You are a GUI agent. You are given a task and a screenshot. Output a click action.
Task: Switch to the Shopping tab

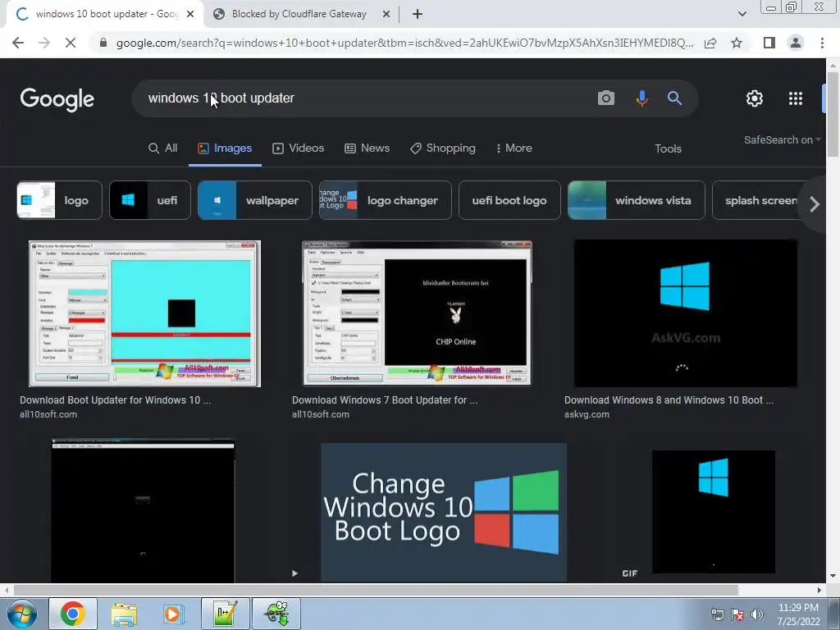click(x=442, y=148)
